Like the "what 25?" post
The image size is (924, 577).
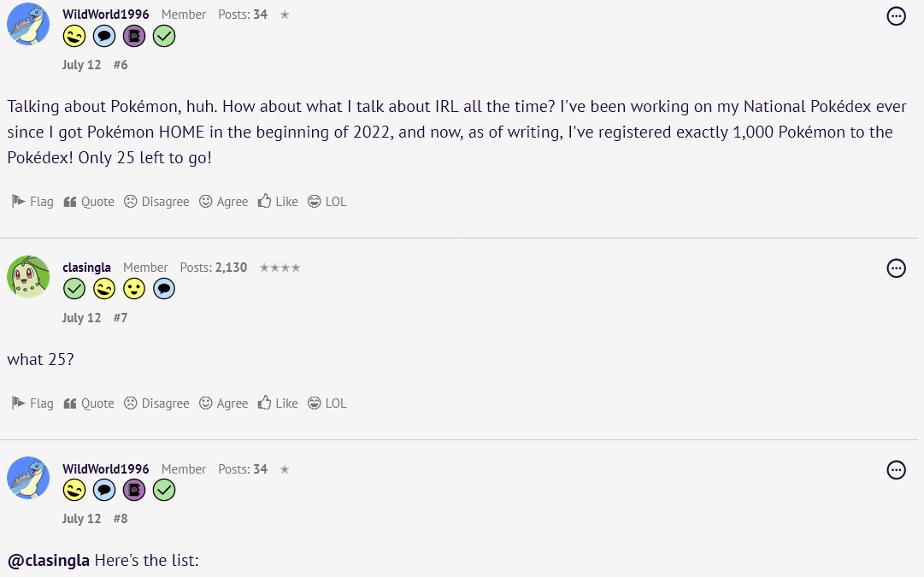[x=278, y=403]
